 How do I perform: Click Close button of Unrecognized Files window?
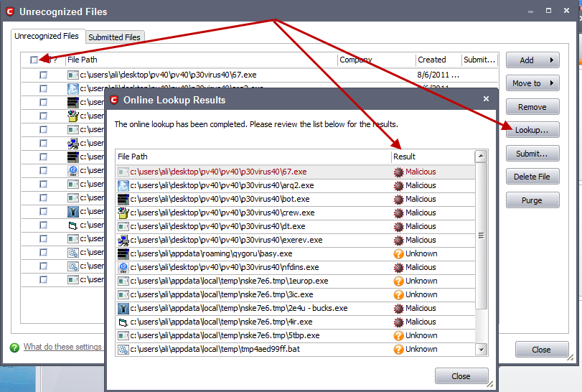[x=542, y=350]
